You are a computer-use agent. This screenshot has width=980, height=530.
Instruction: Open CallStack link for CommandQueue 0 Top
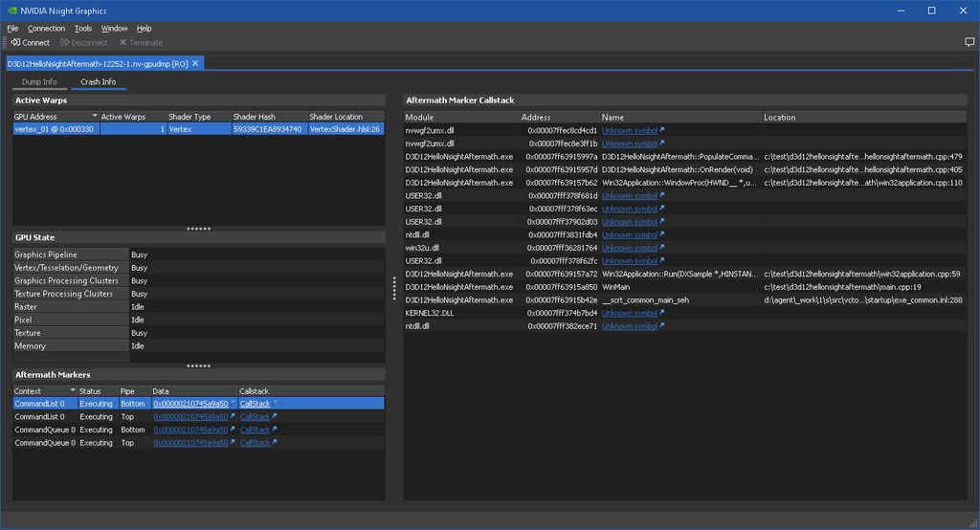[x=255, y=443]
